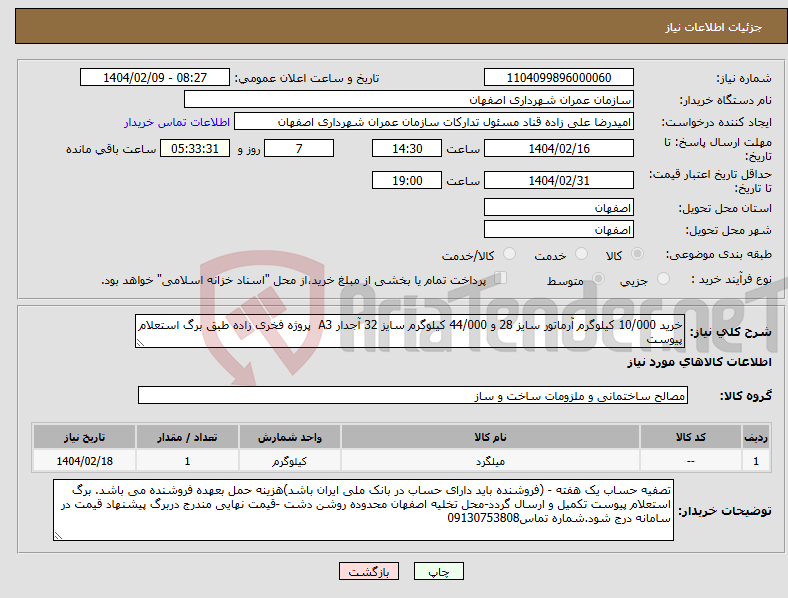The height and width of the screenshot is (598, 788).
Task: Click the نوع فرآیند خرید label
Action: [731, 279]
